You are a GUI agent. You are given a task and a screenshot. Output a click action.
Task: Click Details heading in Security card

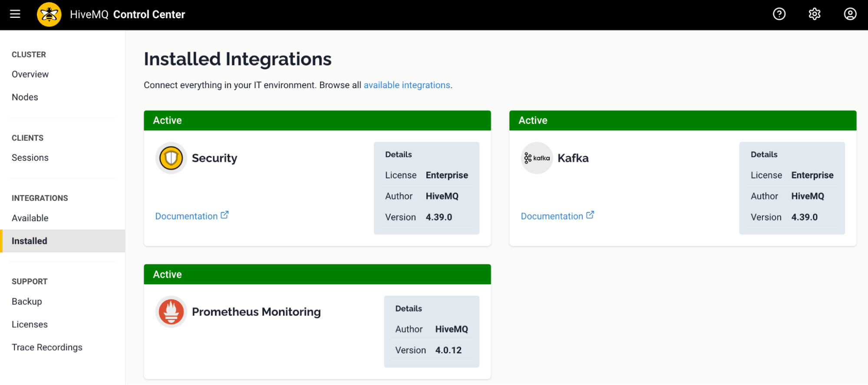click(x=399, y=155)
